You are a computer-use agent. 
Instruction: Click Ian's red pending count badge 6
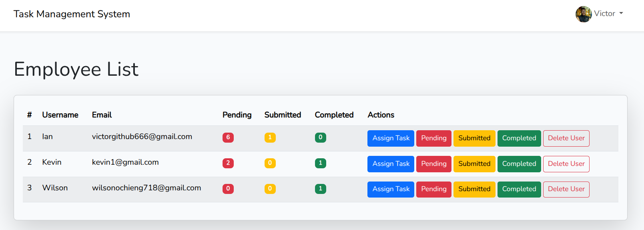point(228,137)
